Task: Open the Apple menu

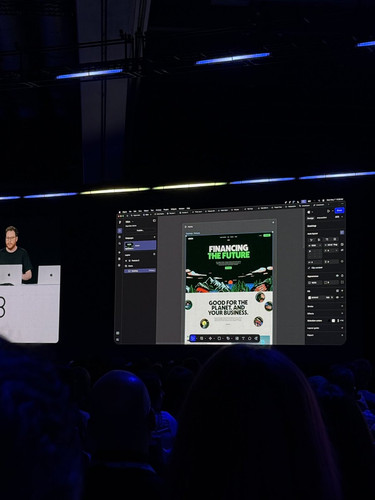Action: pyautogui.click(x=120, y=212)
